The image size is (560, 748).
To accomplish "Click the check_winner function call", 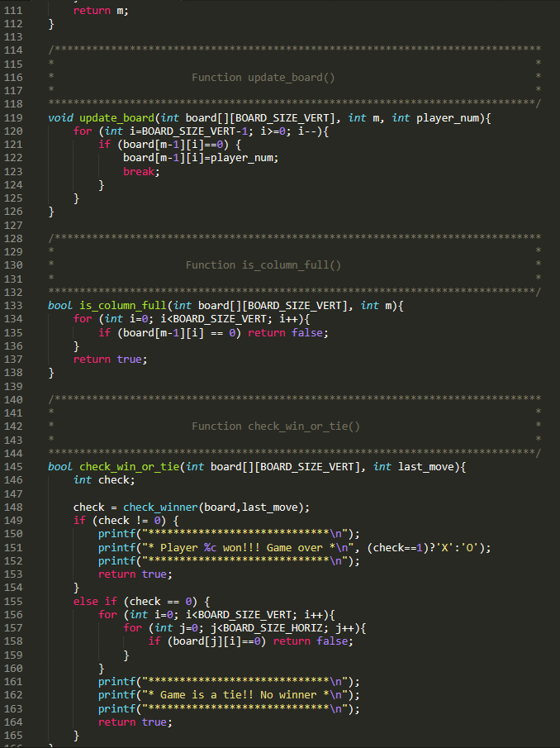I will point(160,507).
